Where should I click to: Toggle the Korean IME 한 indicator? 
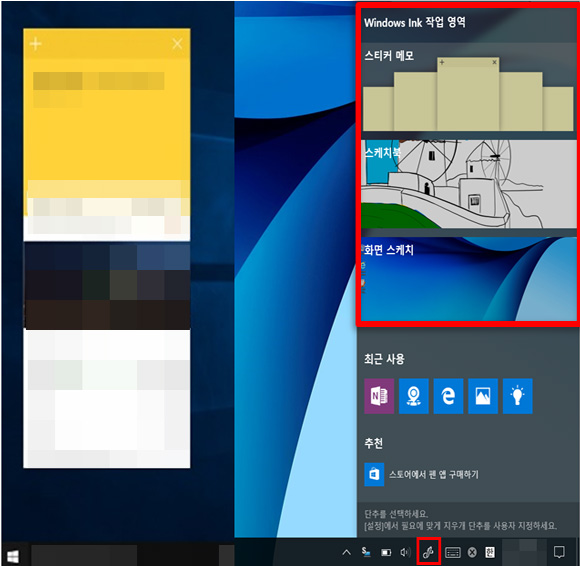490,552
